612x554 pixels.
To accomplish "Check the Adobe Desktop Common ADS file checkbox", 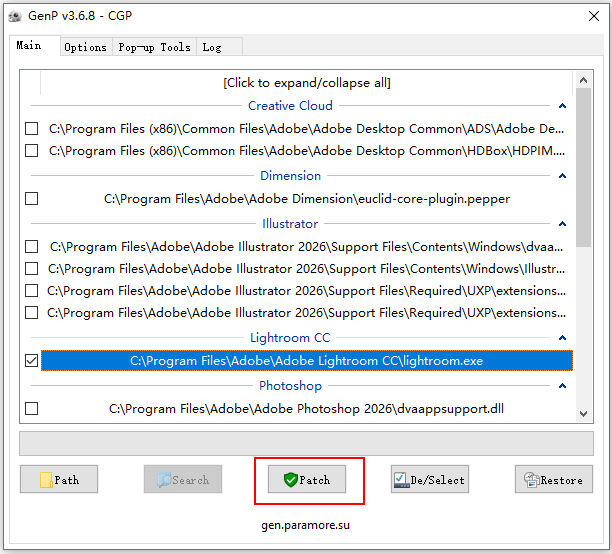I will [32, 129].
